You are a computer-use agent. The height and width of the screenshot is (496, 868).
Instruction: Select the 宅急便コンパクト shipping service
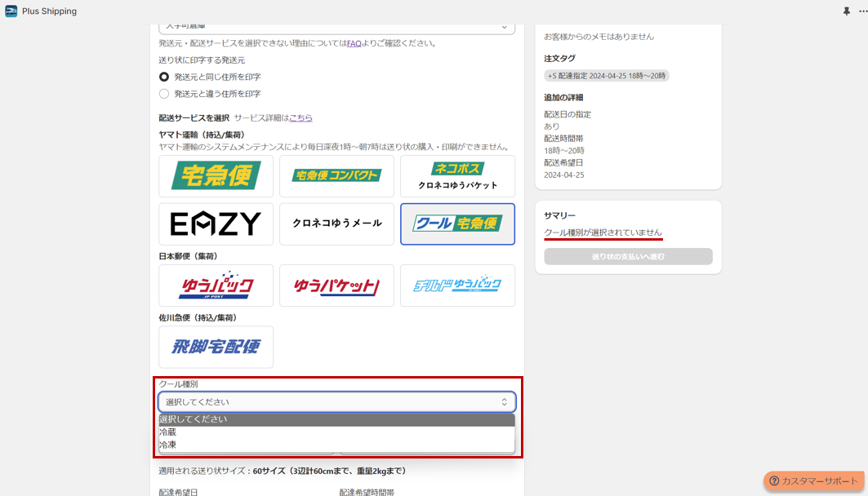click(x=336, y=176)
